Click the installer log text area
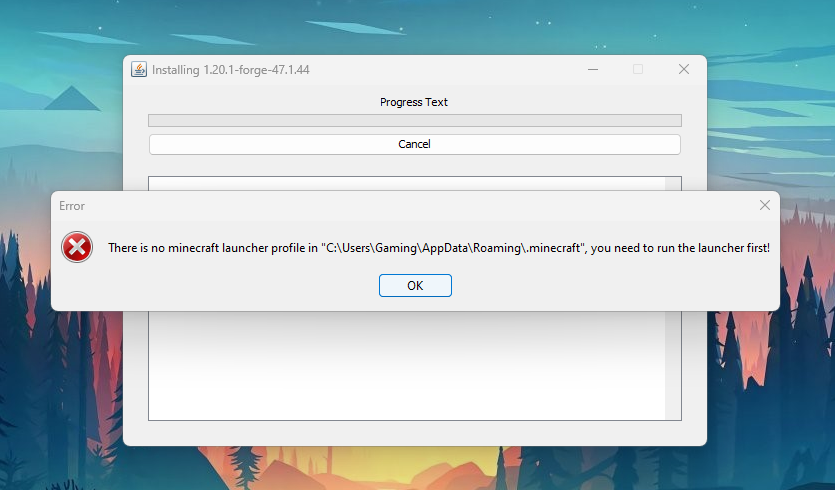The image size is (835, 490). [407, 365]
